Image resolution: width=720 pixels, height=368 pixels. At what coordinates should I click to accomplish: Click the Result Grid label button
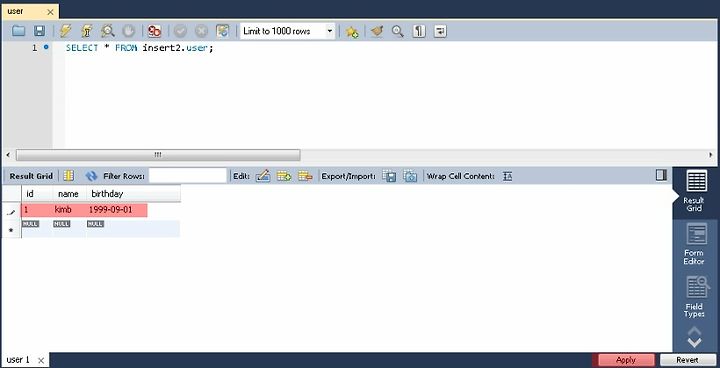(x=31, y=176)
